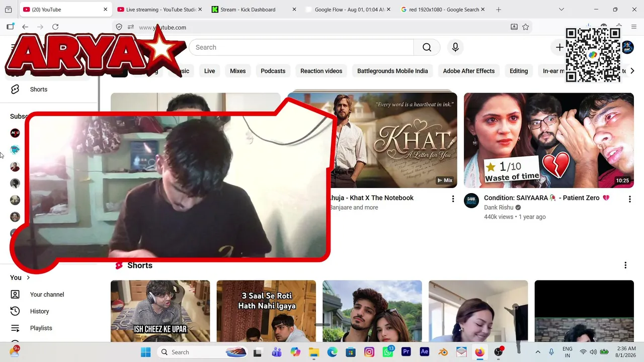Switch to Live streaming YouTube Studio tab
The height and width of the screenshot is (362, 644).
(159, 10)
